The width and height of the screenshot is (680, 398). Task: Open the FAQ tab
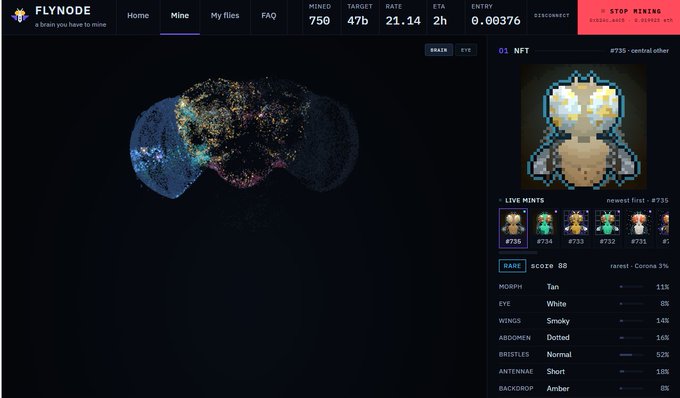[268, 16]
